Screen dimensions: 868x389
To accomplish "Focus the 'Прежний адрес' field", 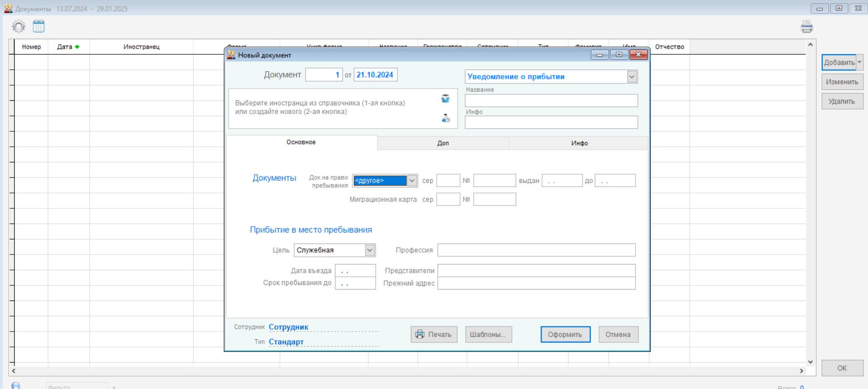I will [537, 283].
